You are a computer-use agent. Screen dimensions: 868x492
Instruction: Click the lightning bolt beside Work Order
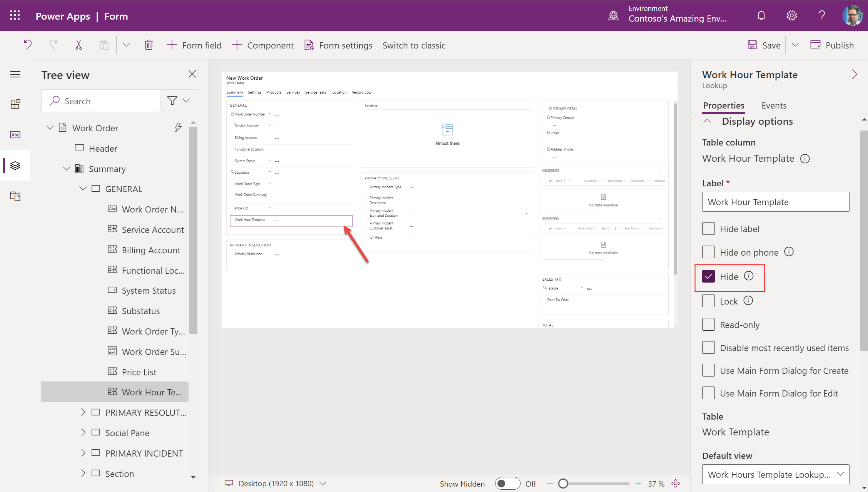pyautogui.click(x=178, y=127)
